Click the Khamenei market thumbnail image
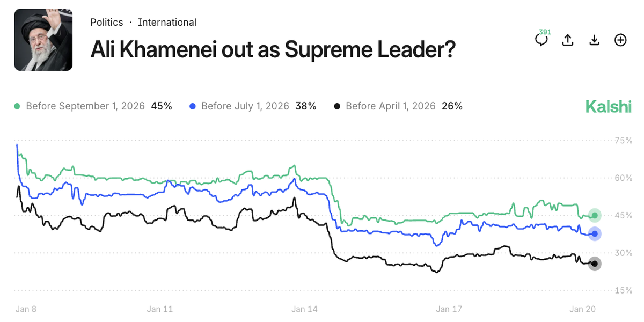644x322 pixels. point(43,40)
